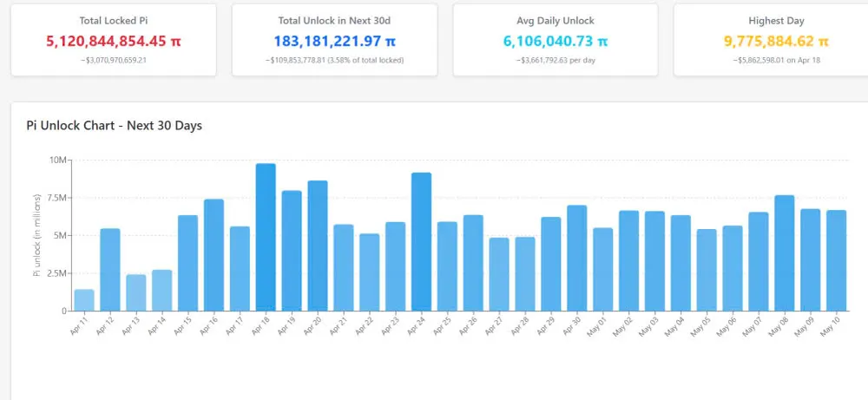Screen dimensions: 868x400
Task: Click the Apr 20 bar
Action: click(318, 246)
